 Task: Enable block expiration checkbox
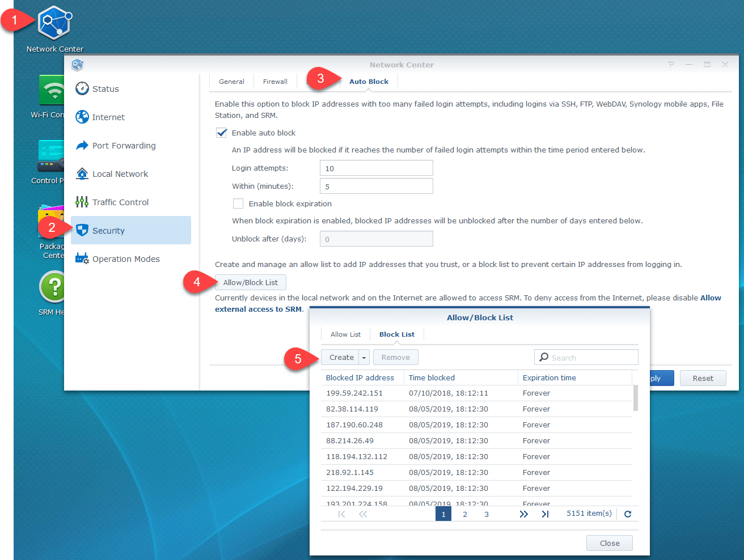[238, 203]
